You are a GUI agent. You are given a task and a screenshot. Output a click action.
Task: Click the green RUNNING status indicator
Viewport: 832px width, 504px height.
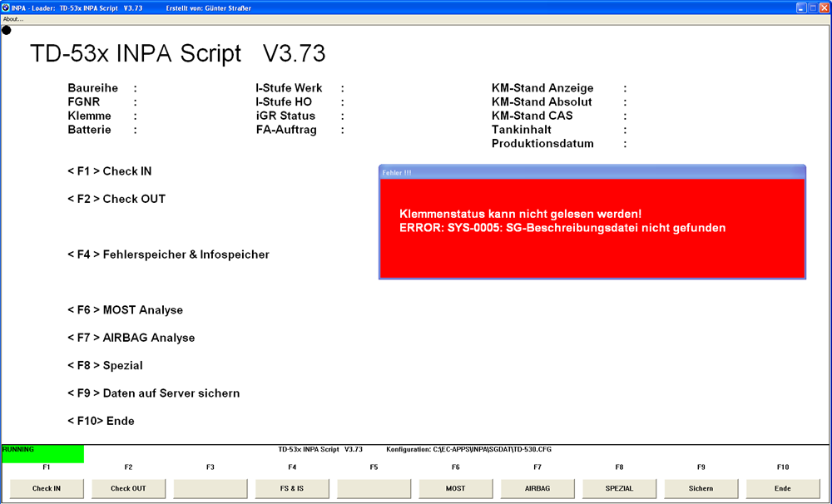(42, 454)
